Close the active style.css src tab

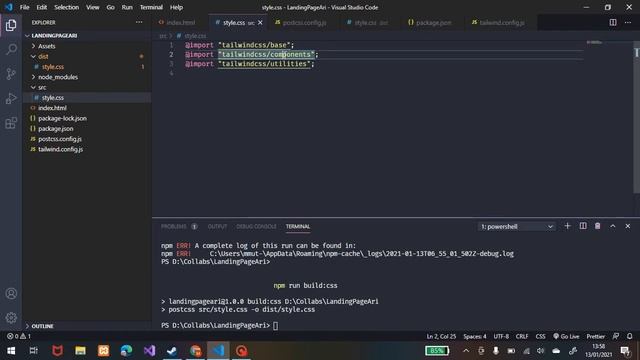(260, 22)
